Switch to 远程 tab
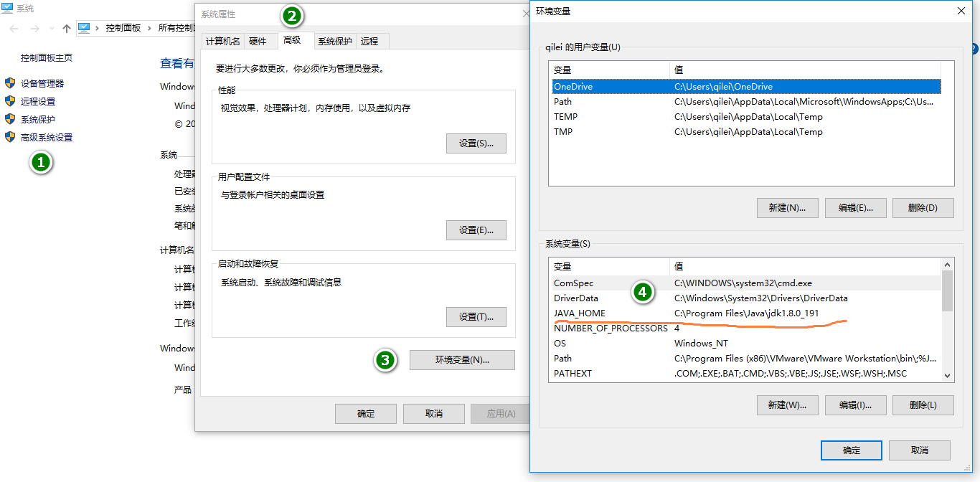Screen dimensions: 980x482 pyautogui.click(x=371, y=42)
